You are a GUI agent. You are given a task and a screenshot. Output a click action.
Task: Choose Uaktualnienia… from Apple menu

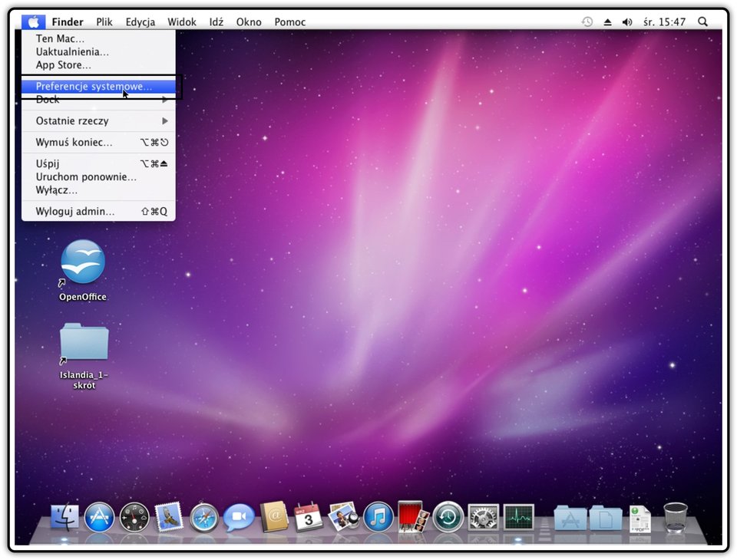(99, 51)
